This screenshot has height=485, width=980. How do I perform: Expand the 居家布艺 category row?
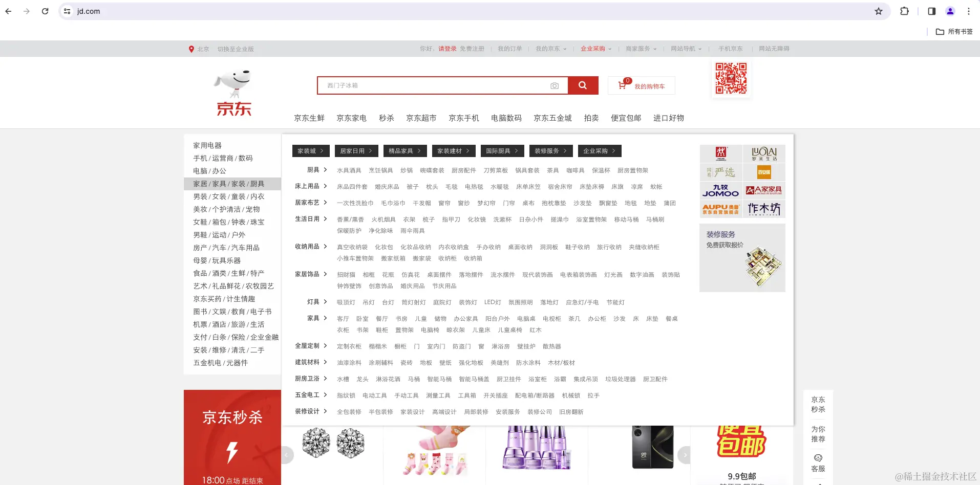[311, 203]
